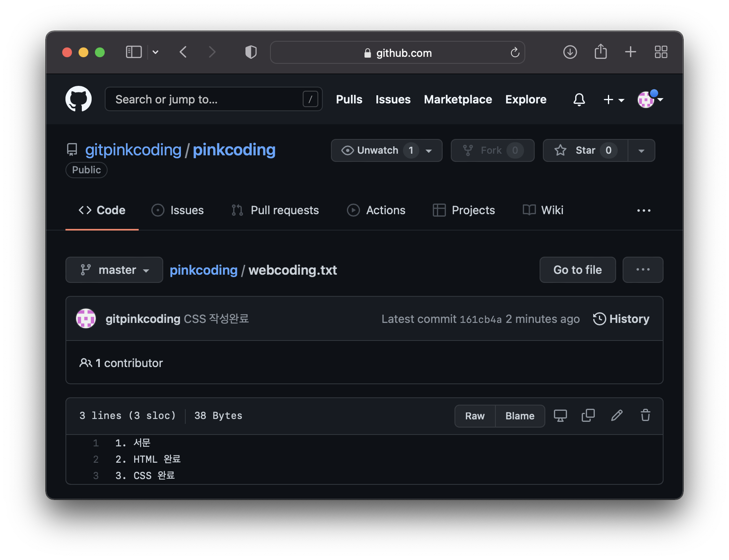Open the Blame view
Screen dimensions: 729x560
pyautogui.click(x=520, y=416)
